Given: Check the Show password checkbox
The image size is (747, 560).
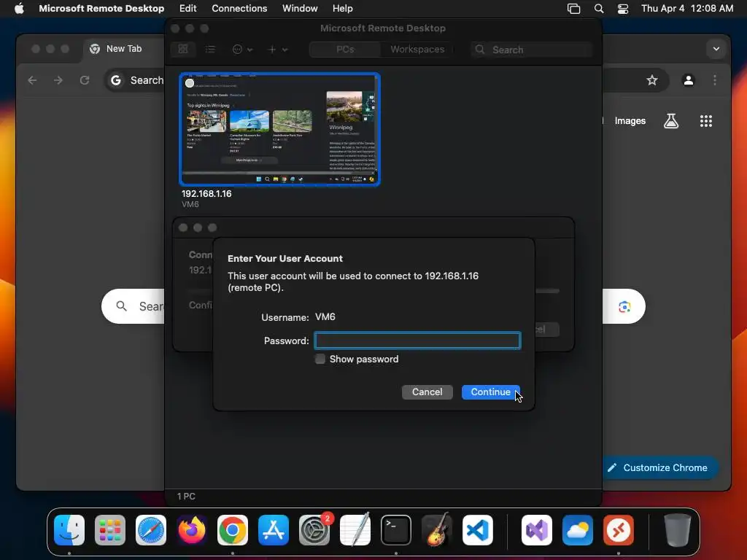Looking at the screenshot, I should point(320,359).
